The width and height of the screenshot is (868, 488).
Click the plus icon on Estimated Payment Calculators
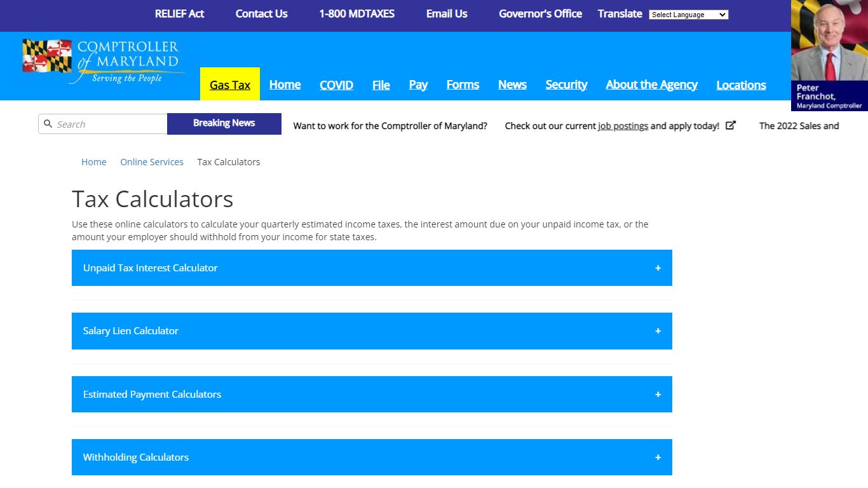pos(658,395)
